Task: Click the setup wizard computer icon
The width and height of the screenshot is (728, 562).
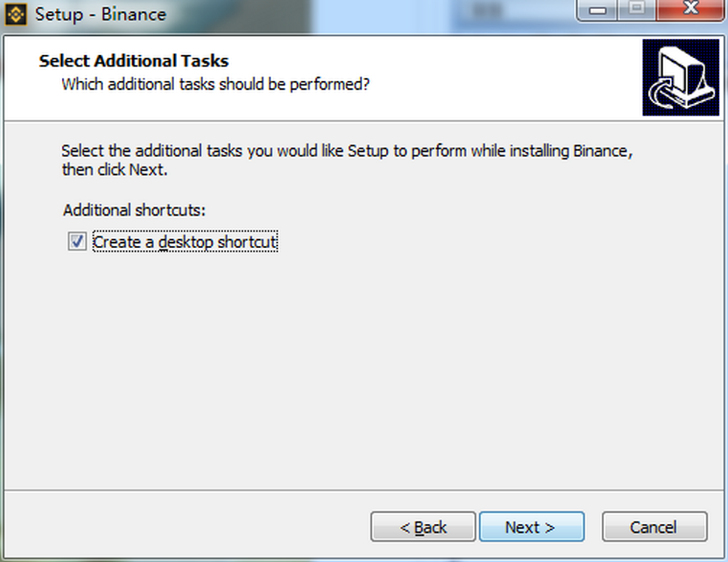Action: tap(681, 77)
